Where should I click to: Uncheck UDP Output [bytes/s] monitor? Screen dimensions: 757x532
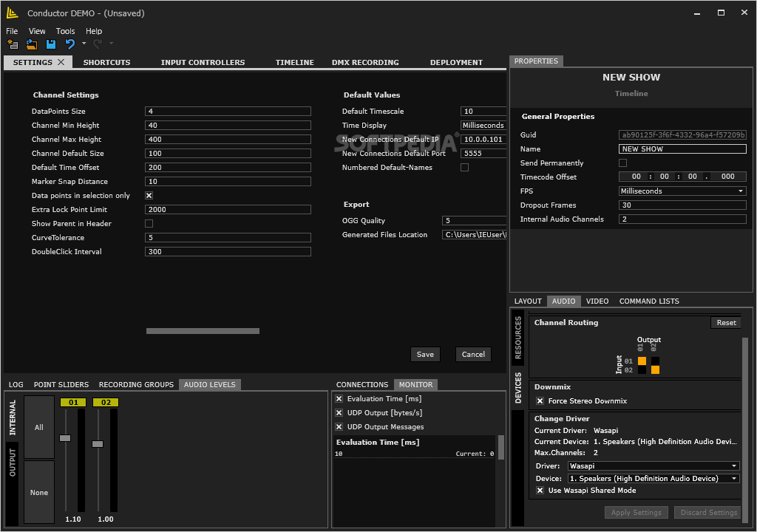tap(339, 413)
